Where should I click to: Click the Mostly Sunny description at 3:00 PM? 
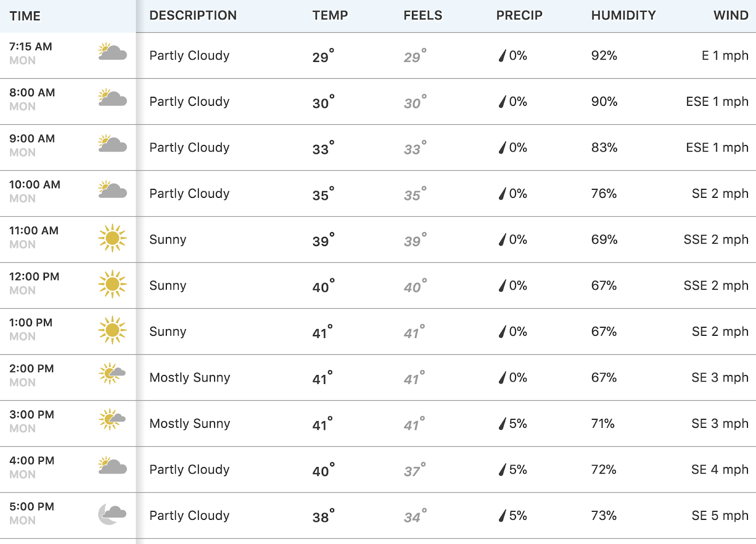(x=190, y=424)
